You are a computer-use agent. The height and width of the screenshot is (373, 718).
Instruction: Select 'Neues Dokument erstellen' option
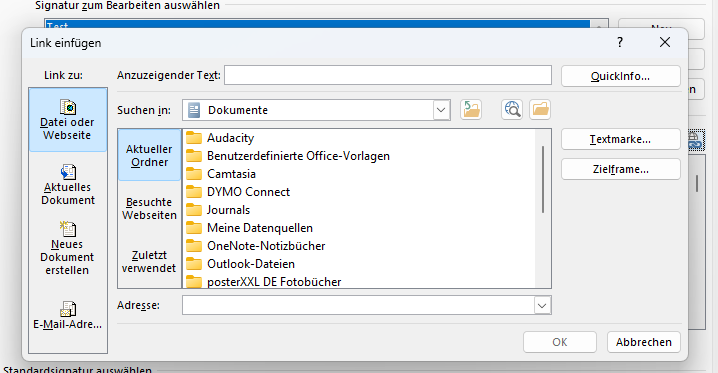(68, 249)
